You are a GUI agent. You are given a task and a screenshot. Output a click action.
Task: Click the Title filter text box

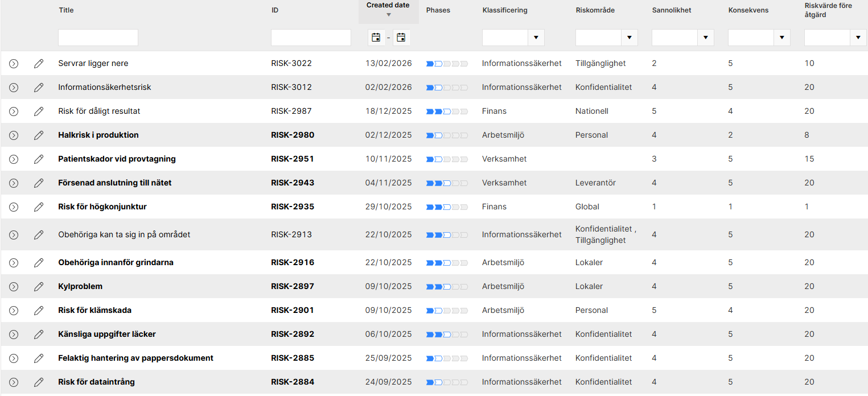tap(98, 38)
